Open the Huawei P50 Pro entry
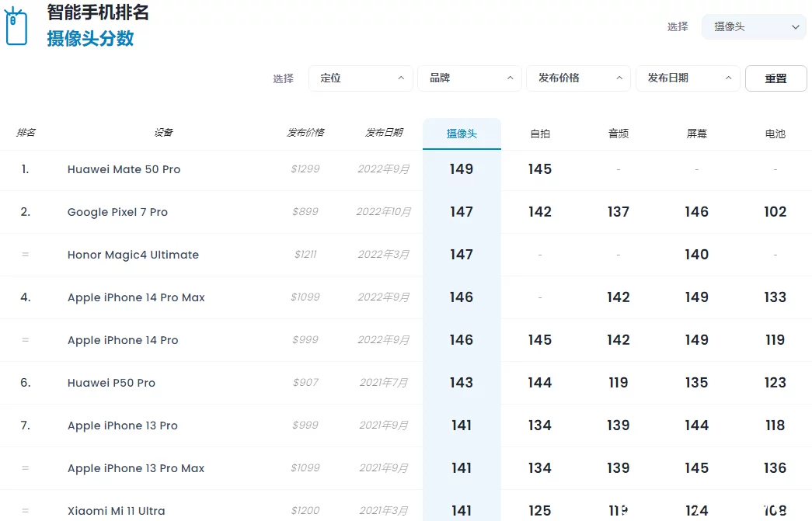Viewport: 812px width, 521px height. (111, 383)
